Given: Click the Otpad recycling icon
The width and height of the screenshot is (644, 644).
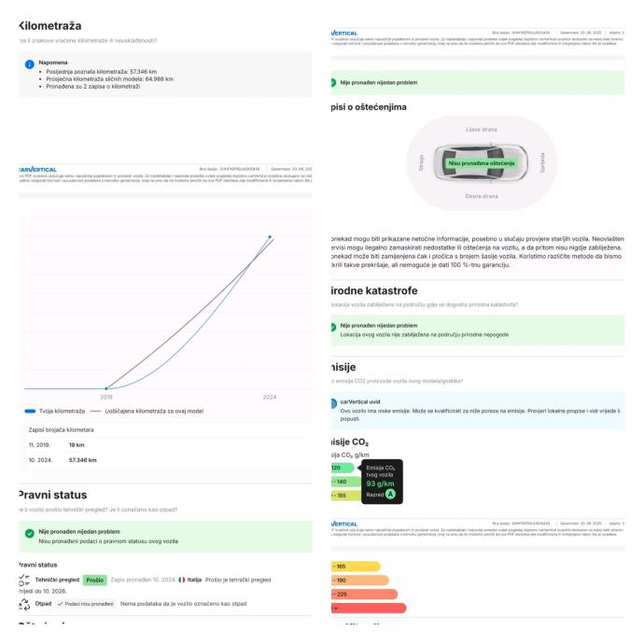Looking at the screenshot, I should point(24,604).
